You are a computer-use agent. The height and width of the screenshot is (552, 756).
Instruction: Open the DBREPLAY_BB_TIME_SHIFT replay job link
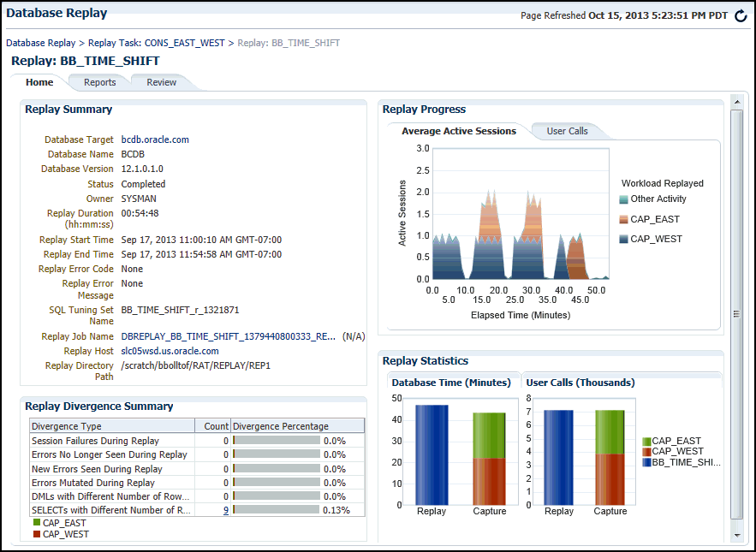[228, 336]
